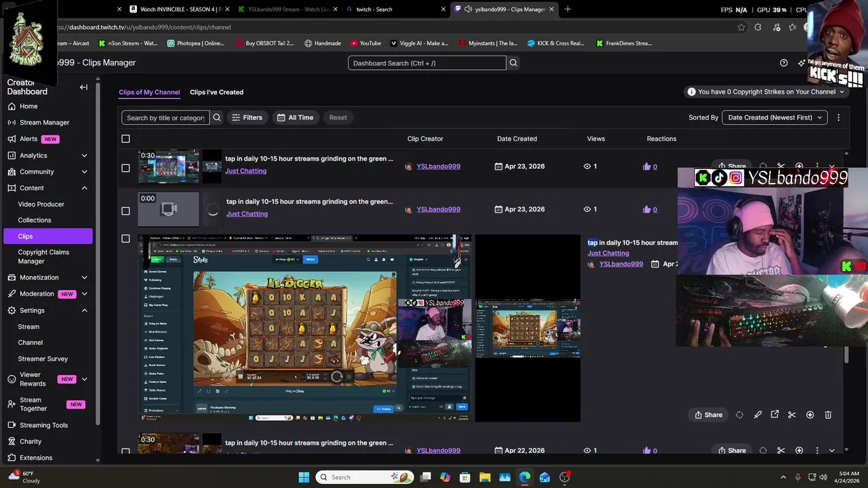Image resolution: width=868 pixels, height=488 pixels.
Task: Switch to Clips I've Created tab
Action: click(216, 92)
